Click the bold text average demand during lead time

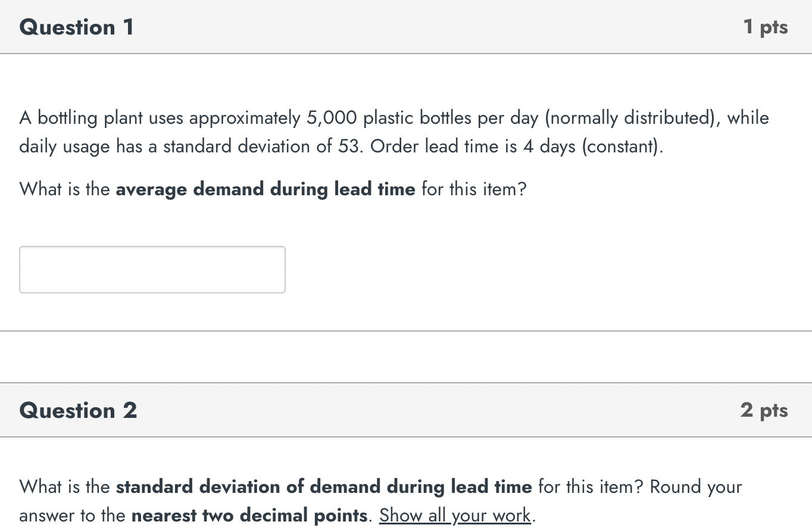coord(266,189)
